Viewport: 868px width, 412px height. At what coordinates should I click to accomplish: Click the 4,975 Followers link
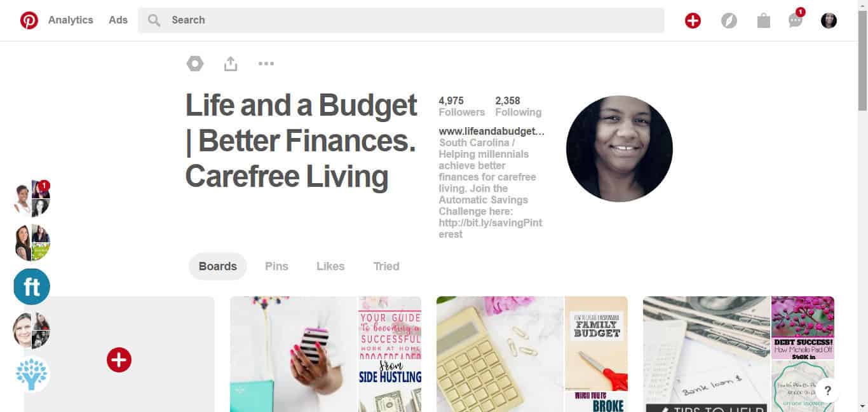click(x=461, y=106)
